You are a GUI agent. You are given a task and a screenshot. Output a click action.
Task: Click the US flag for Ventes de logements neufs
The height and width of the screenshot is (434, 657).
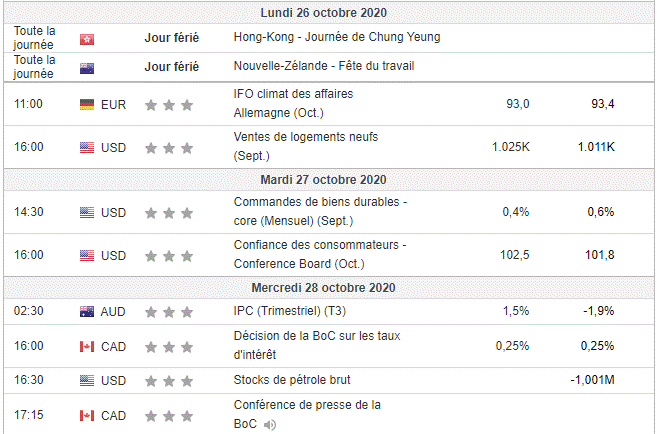(x=87, y=147)
